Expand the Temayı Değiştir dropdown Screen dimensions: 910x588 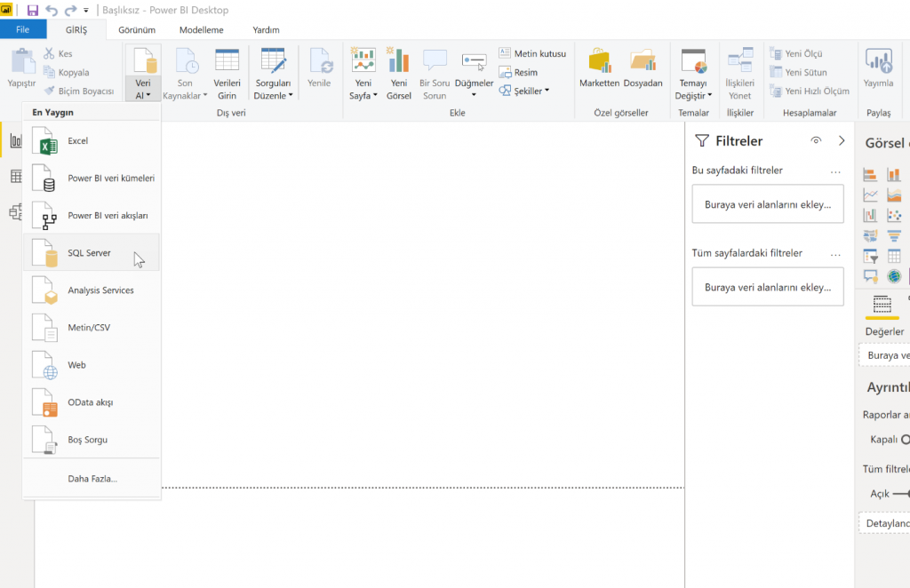pos(710,96)
